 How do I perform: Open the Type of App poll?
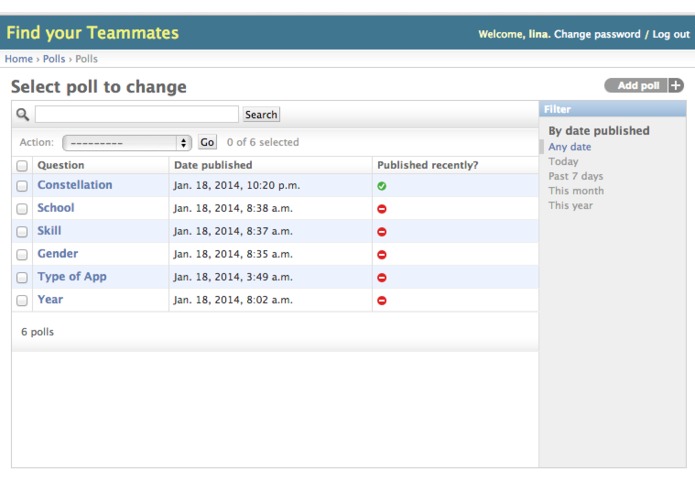click(x=72, y=276)
